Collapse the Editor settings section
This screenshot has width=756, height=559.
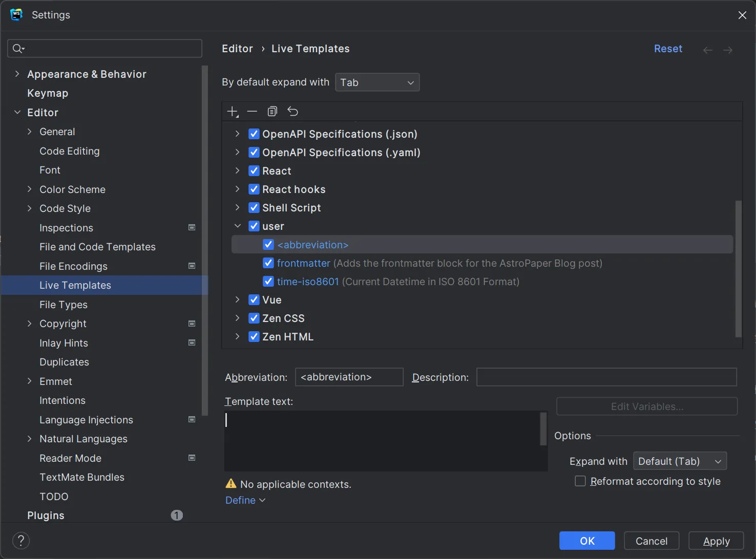click(x=17, y=112)
